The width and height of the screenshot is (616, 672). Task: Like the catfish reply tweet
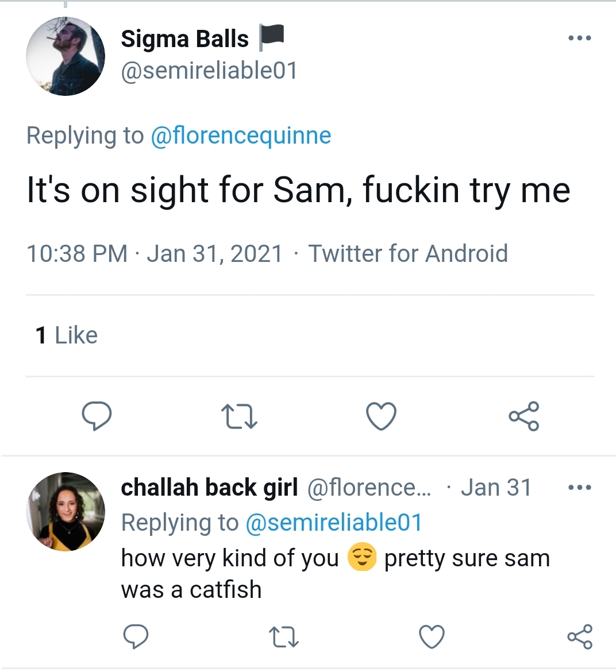click(432, 636)
